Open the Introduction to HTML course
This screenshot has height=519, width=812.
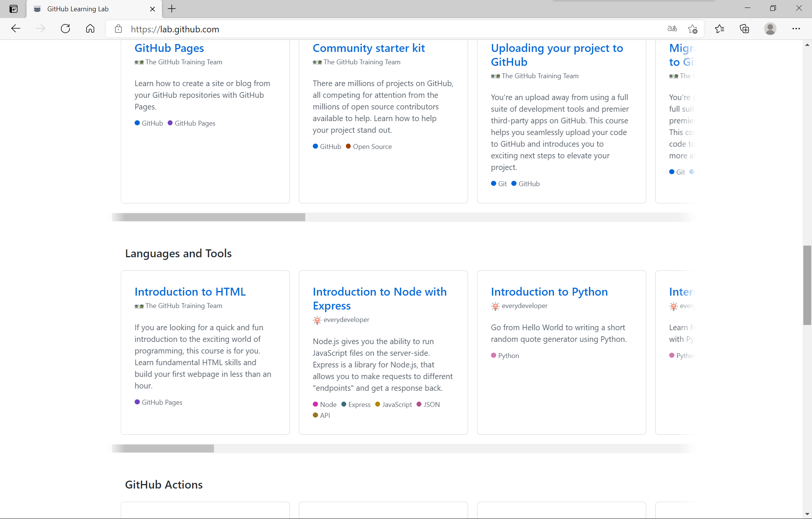pos(190,292)
